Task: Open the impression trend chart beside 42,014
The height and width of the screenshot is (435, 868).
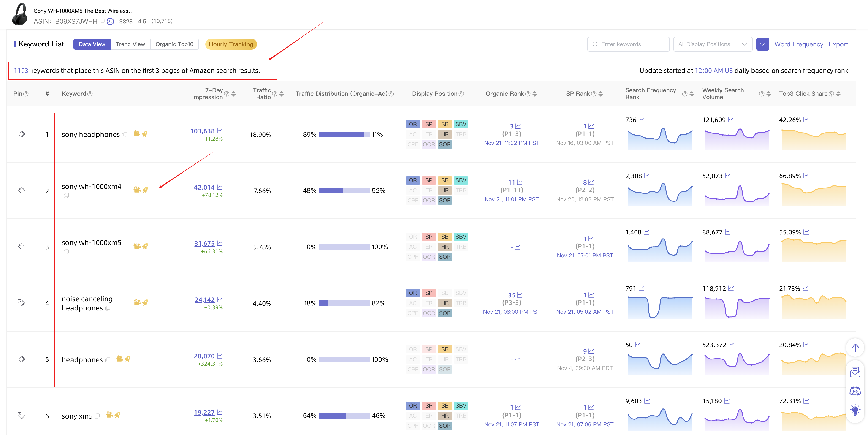Action: pos(220,187)
